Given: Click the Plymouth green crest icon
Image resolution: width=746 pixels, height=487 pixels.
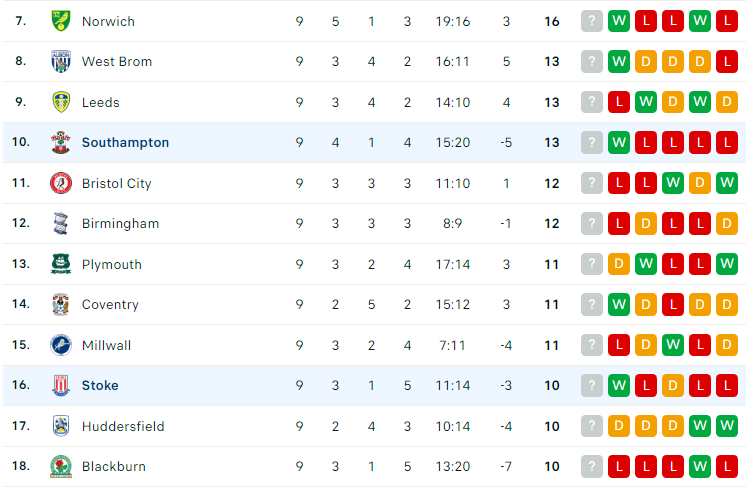Looking at the screenshot, I should coord(61,264).
